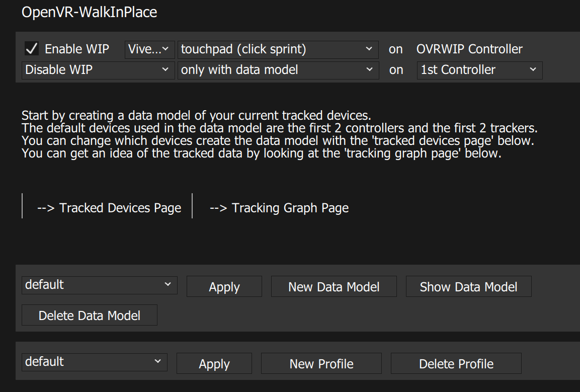The width and height of the screenshot is (580, 392).
Task: Open the touchpad (click sprint) dropdown
Action: [x=278, y=49]
